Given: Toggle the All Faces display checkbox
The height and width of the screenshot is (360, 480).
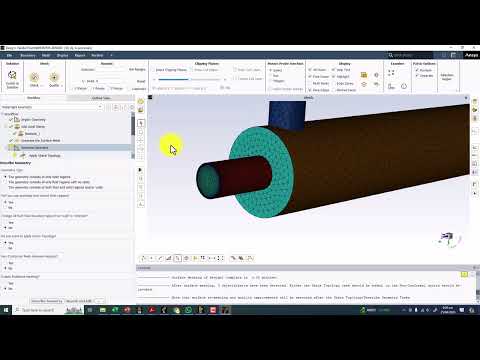Looking at the screenshot, I should pos(310,70).
